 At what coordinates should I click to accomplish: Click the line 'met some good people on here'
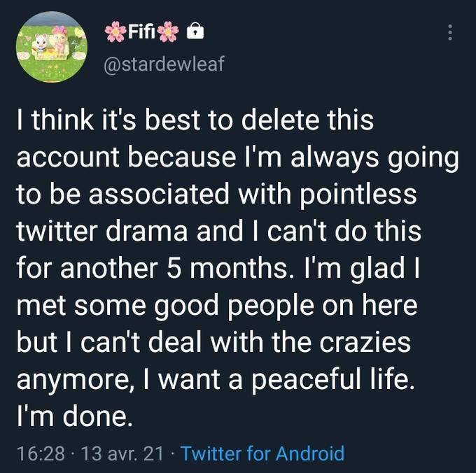216,306
